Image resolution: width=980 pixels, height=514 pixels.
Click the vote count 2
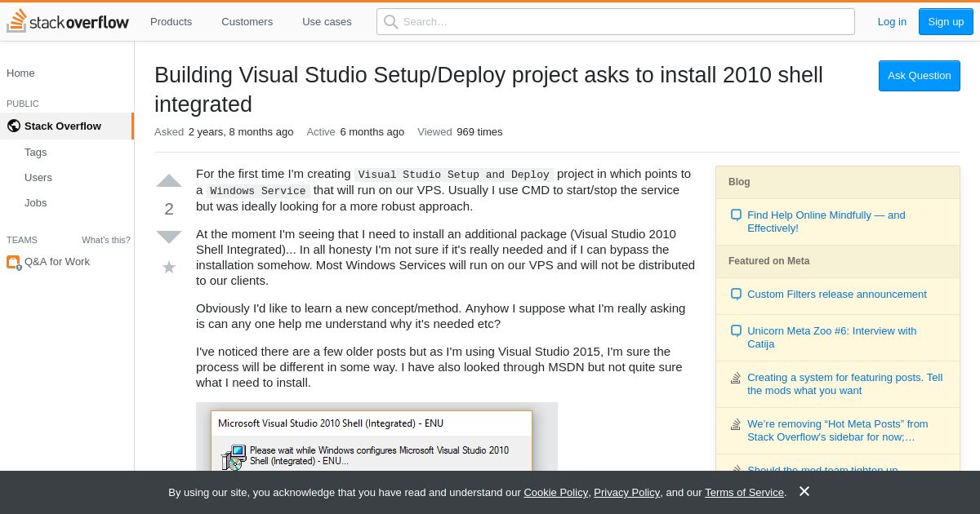(169, 210)
